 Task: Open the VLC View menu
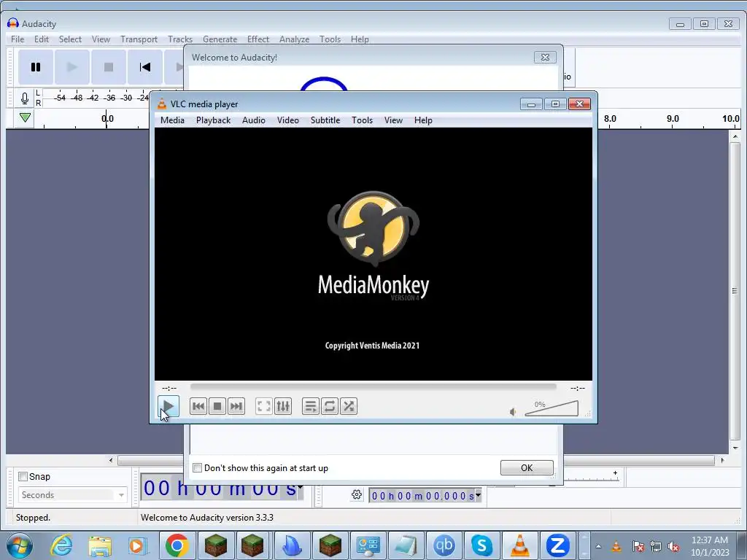pyautogui.click(x=393, y=120)
